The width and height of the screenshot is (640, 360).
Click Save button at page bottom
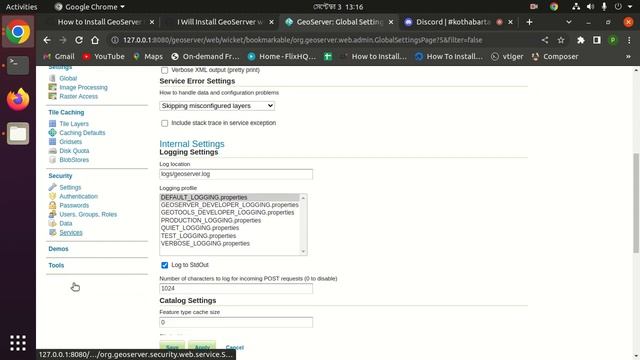[172, 347]
